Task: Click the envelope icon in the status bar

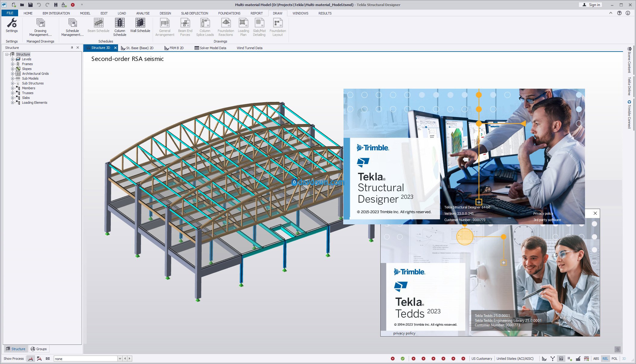Action: [x=48, y=359]
